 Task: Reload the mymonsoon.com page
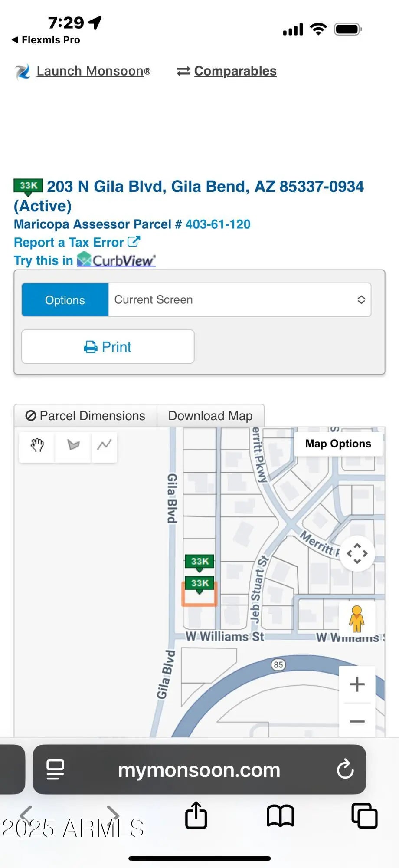pos(345,769)
